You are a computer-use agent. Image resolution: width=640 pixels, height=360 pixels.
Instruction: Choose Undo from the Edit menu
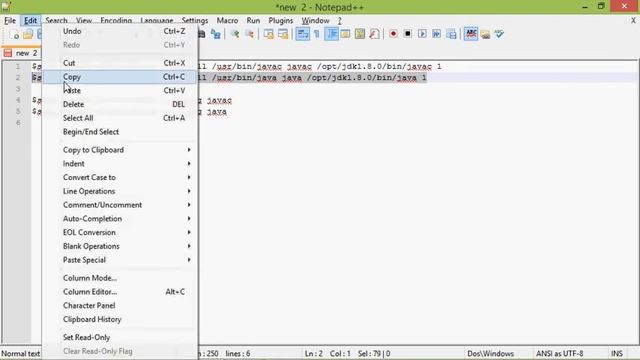coord(120,31)
